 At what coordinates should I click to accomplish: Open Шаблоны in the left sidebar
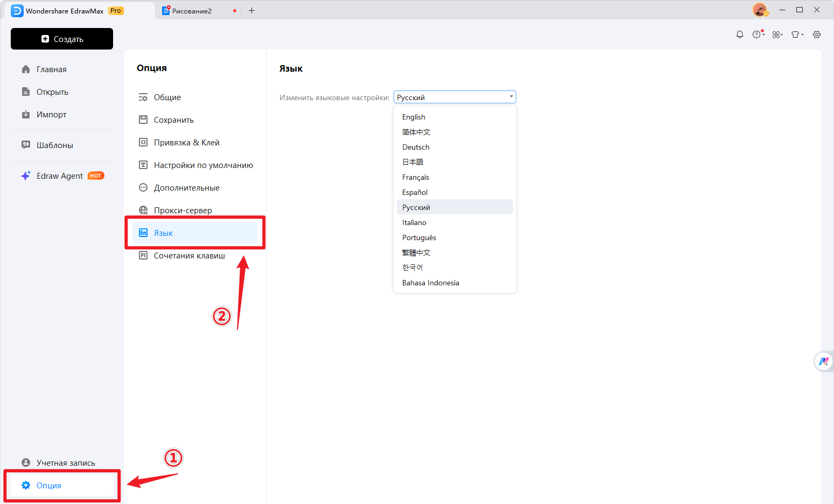tap(54, 145)
